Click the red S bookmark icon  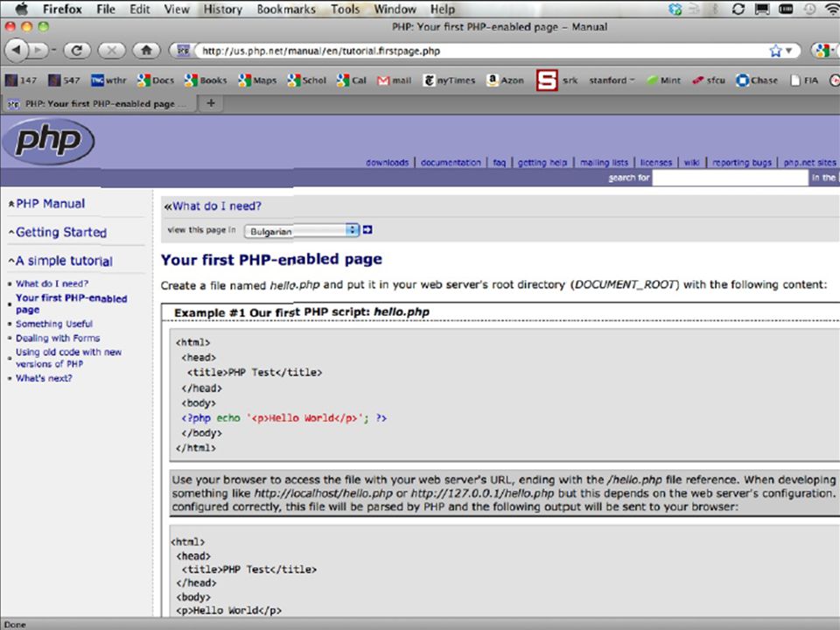(546, 80)
